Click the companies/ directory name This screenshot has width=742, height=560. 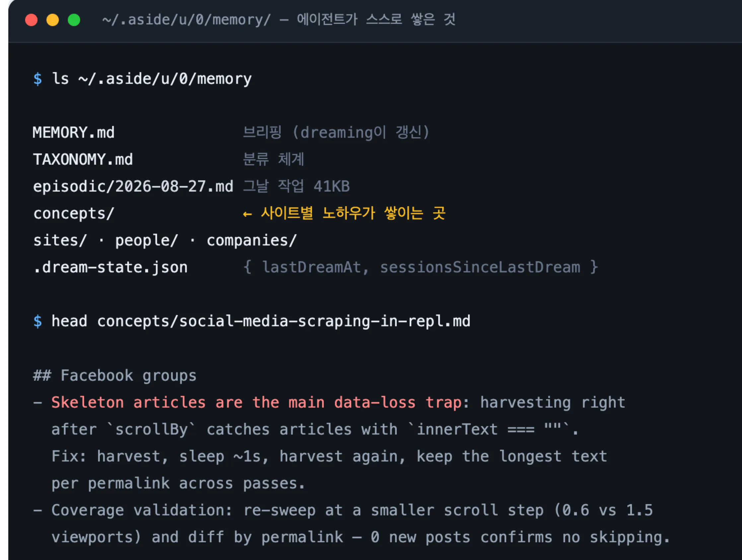[252, 241]
